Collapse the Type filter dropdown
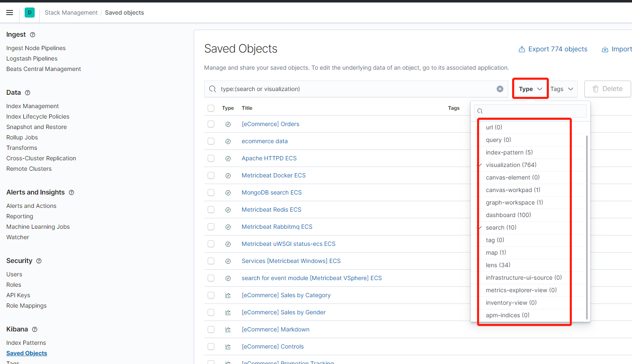632x364 pixels. click(x=530, y=89)
